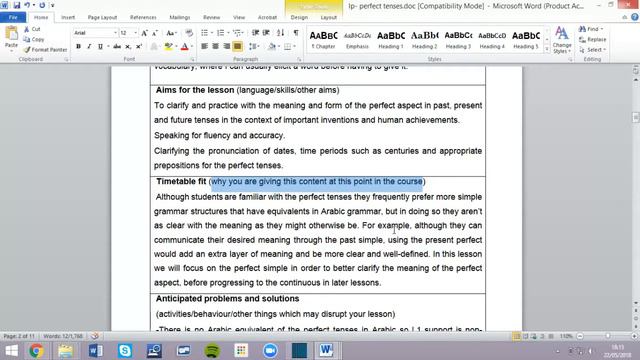Shrink the font size
640x360 pixels.
[x=155, y=33]
